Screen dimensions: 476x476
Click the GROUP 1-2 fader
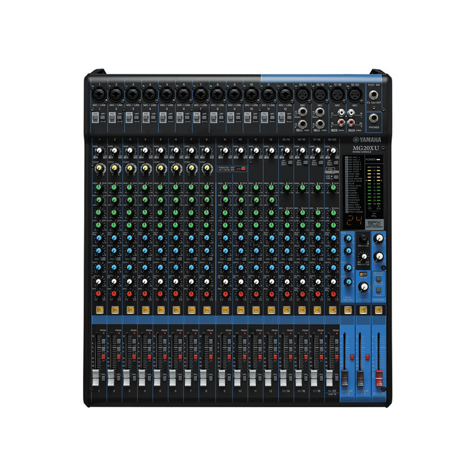[x=345, y=377]
